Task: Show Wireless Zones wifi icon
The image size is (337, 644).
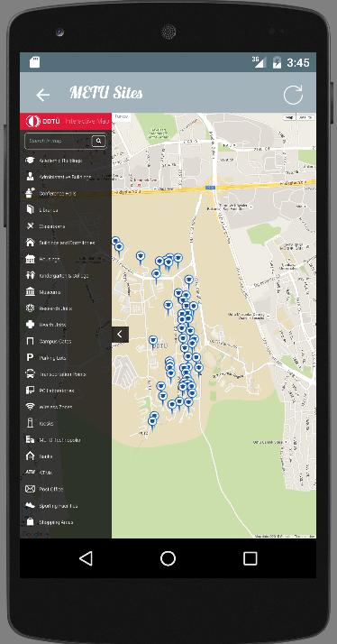Action: click(x=30, y=407)
